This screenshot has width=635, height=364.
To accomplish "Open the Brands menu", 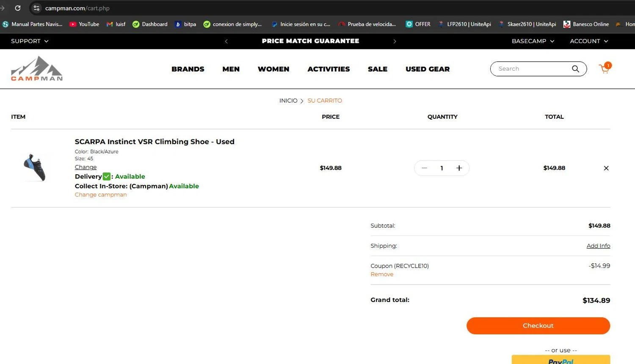I will coord(188,69).
